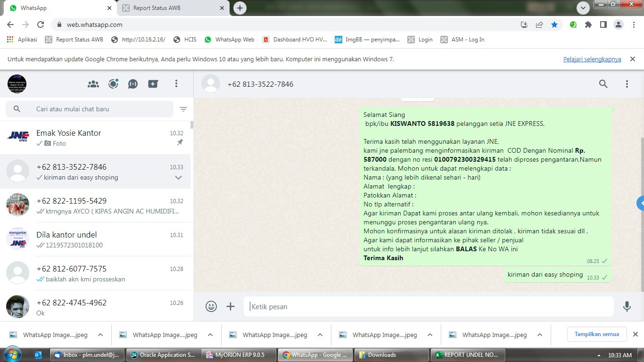Switch to the Report Status AWB tab
The width and height of the screenshot is (644, 362).
173,8
